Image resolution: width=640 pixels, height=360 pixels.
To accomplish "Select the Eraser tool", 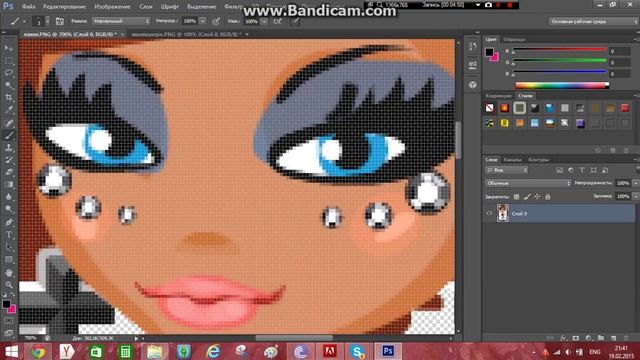I will pyautogui.click(x=9, y=172).
